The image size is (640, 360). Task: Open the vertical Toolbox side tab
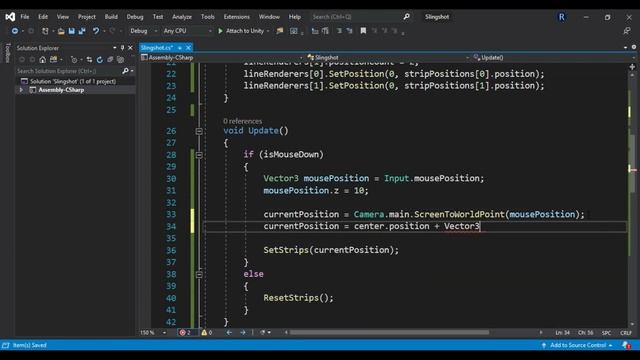8,53
